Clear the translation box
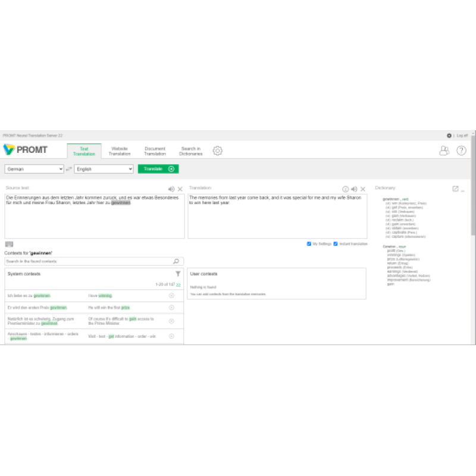This screenshot has width=476, height=476. tap(363, 189)
